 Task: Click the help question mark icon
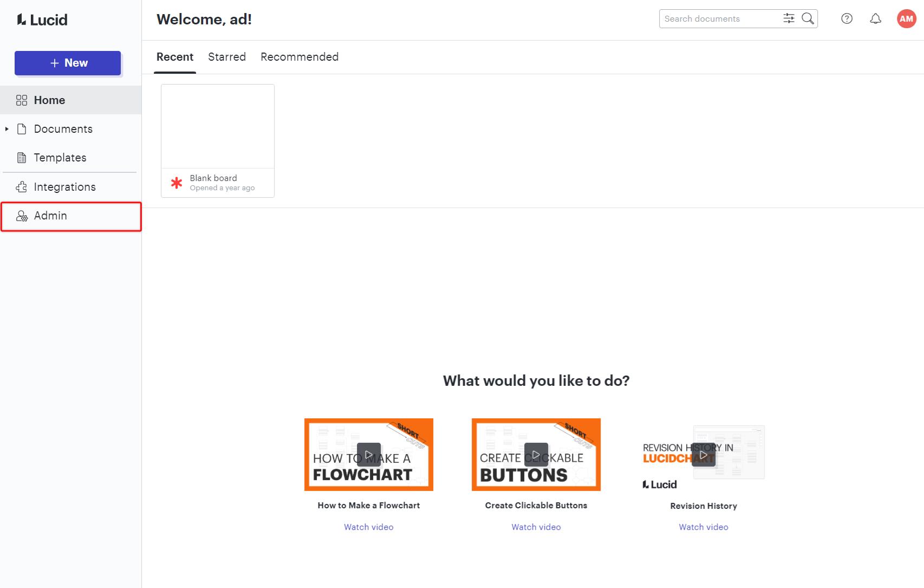click(846, 18)
